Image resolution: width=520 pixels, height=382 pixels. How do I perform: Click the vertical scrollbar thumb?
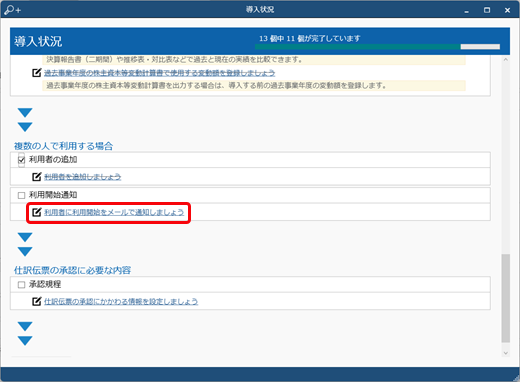[506, 298]
